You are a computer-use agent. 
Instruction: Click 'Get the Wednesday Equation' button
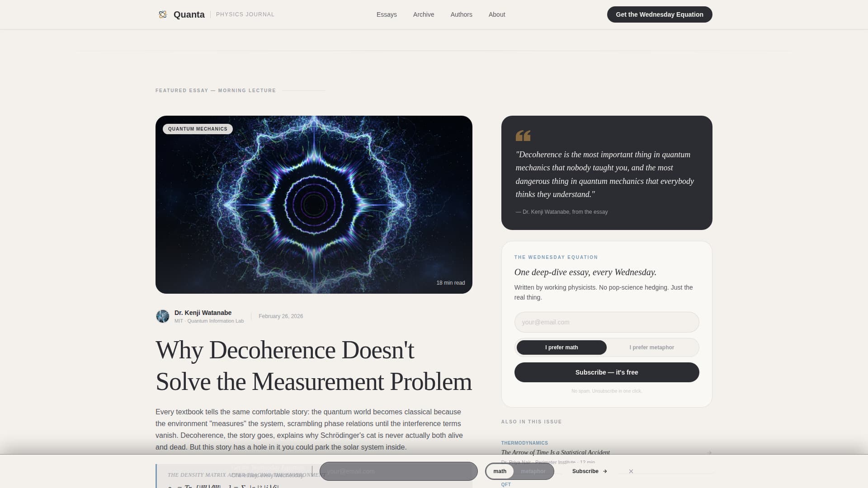click(x=660, y=14)
